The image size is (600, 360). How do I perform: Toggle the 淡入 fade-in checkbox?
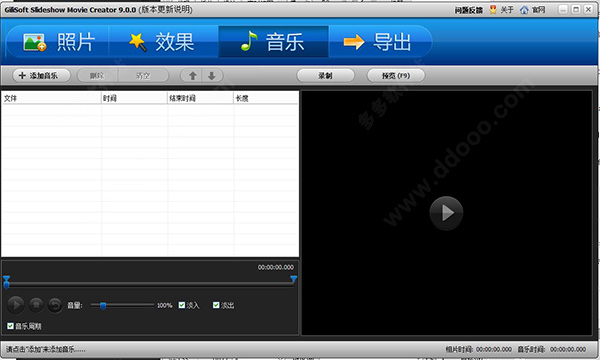coord(182,305)
